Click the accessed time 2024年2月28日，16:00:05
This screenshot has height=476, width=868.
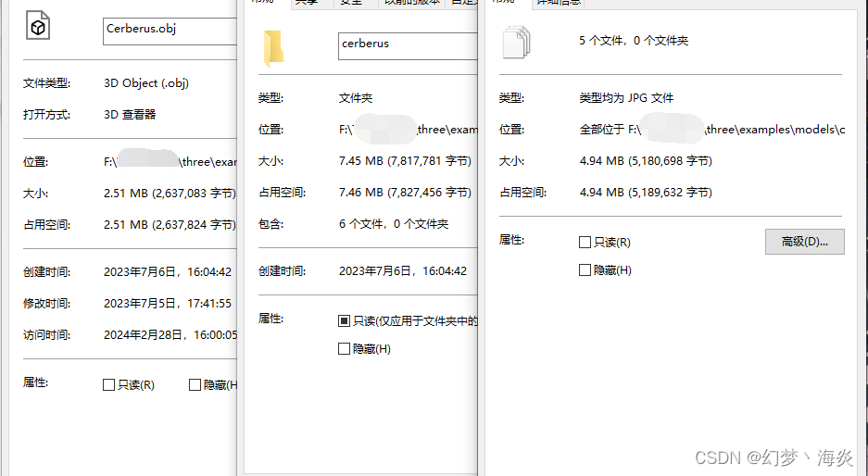[x=170, y=335]
